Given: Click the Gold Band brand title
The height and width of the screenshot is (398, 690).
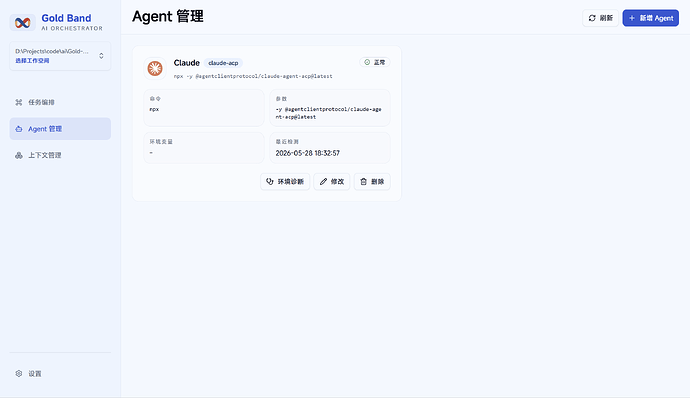Looking at the screenshot, I should coord(66,18).
